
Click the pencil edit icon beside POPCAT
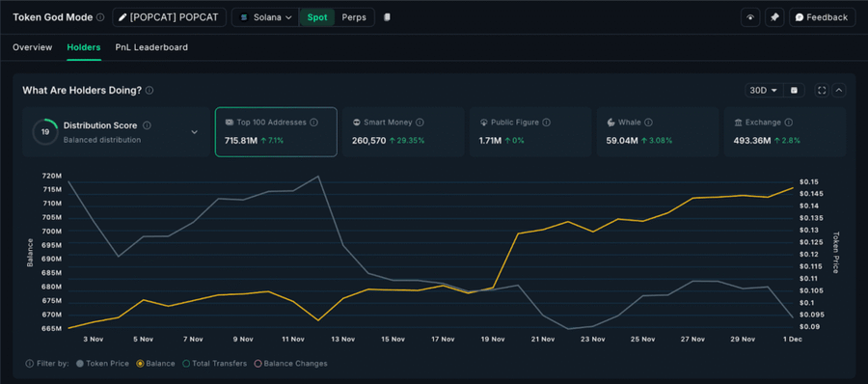pos(122,17)
